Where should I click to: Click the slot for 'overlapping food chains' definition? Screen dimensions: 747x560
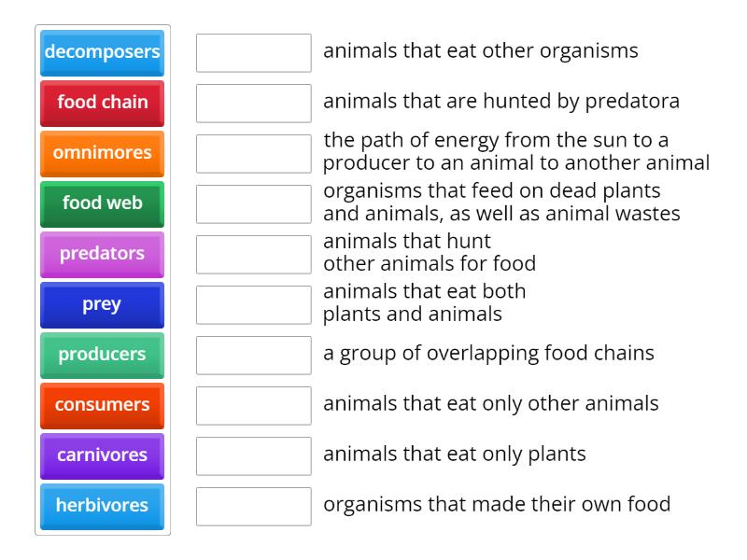(253, 356)
